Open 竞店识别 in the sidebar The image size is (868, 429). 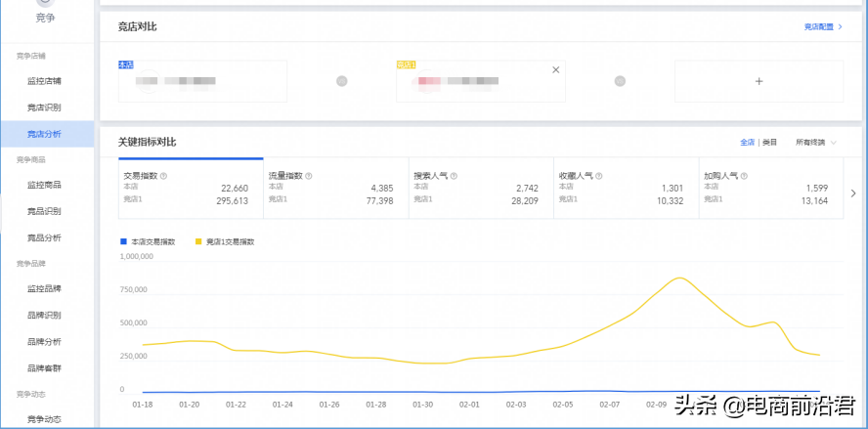click(44, 107)
